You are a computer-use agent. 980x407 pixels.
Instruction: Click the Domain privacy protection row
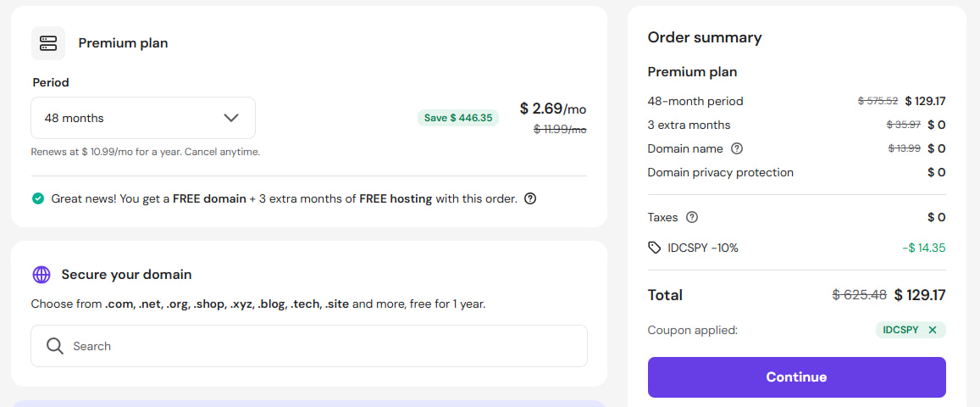tap(796, 173)
